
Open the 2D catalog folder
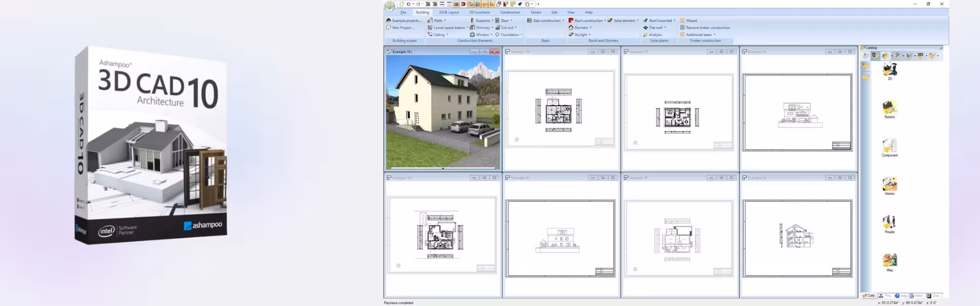click(x=890, y=71)
